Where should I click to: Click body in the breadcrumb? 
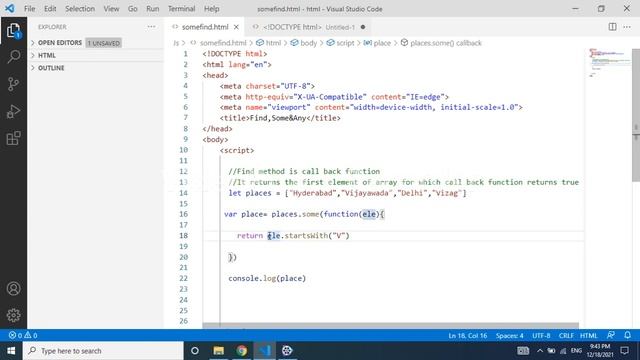[308, 43]
